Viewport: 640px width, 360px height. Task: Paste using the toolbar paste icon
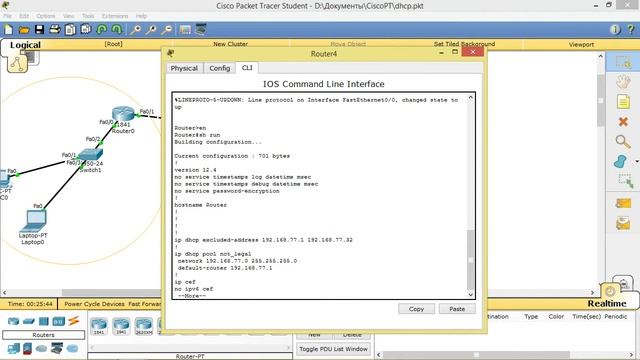pyautogui.click(x=86, y=29)
